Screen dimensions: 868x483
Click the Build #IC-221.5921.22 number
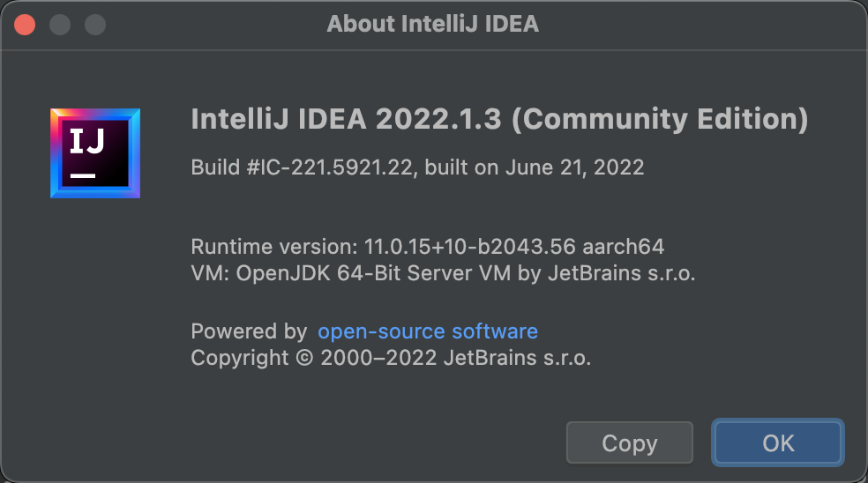(x=302, y=167)
